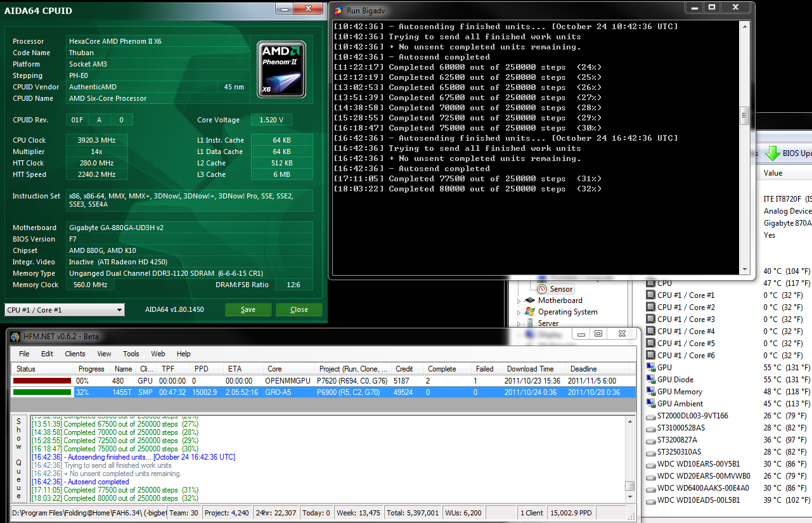Click the AMD Phenom II X6 logo
This screenshot has height=523, width=812.
coord(281,69)
